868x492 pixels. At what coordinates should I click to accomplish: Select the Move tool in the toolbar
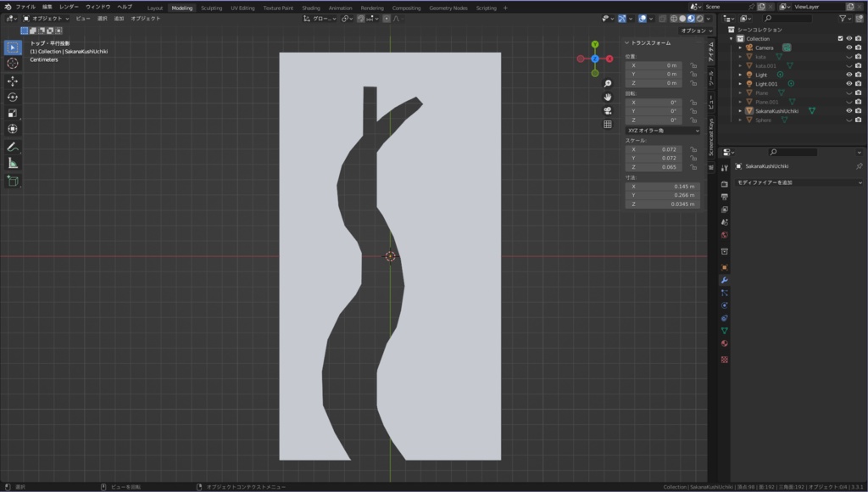[13, 81]
